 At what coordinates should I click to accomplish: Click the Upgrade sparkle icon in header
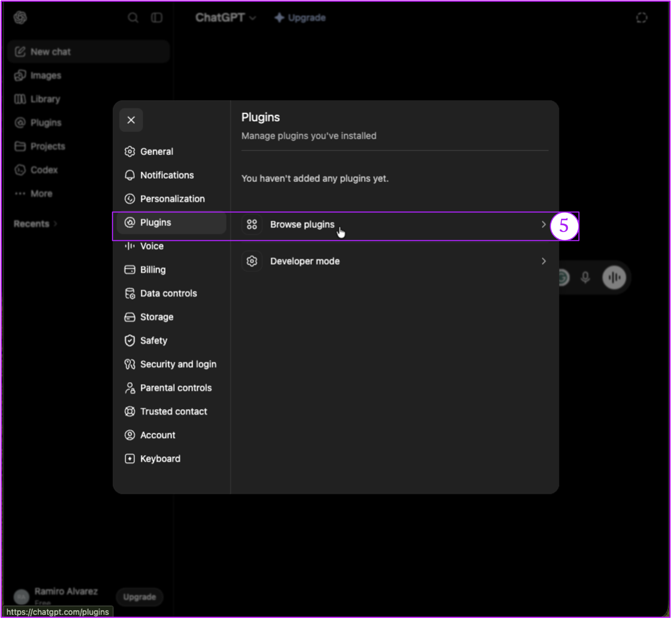click(279, 17)
